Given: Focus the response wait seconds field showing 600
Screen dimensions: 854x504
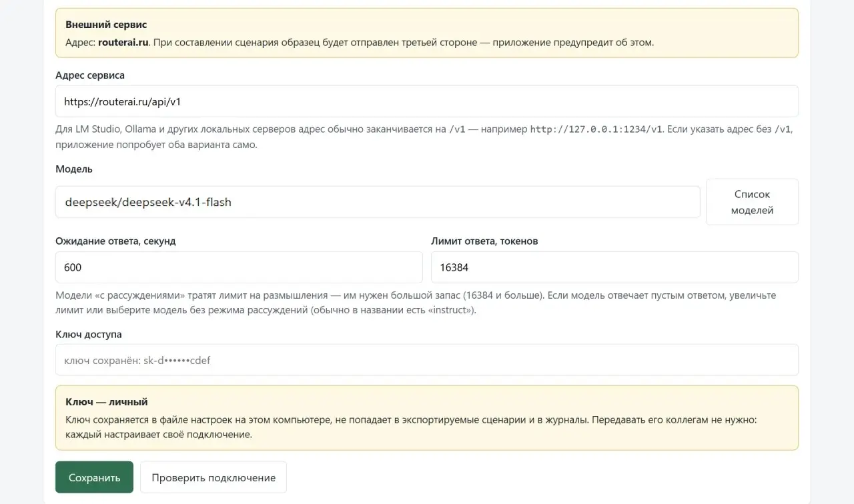Looking at the screenshot, I should [x=239, y=267].
